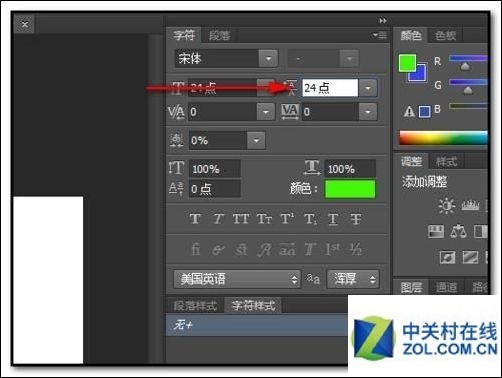Click the ordinals 1st OpenType icon

pyautogui.click(x=332, y=249)
